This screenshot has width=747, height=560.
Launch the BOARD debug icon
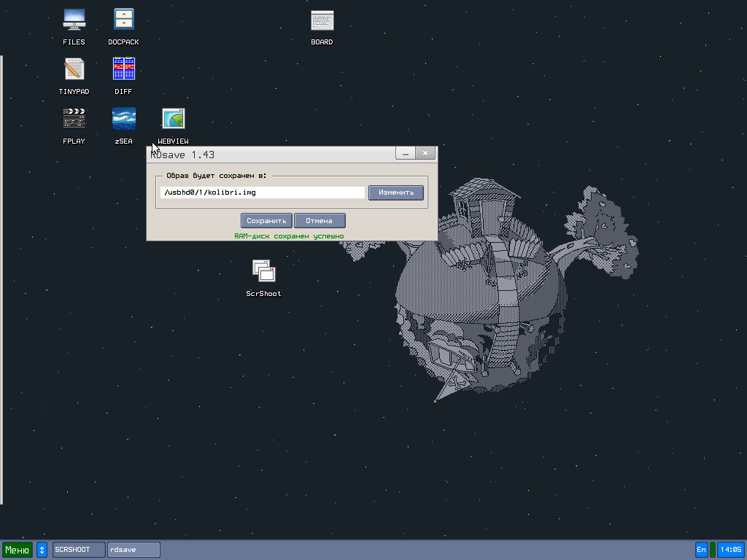322,20
